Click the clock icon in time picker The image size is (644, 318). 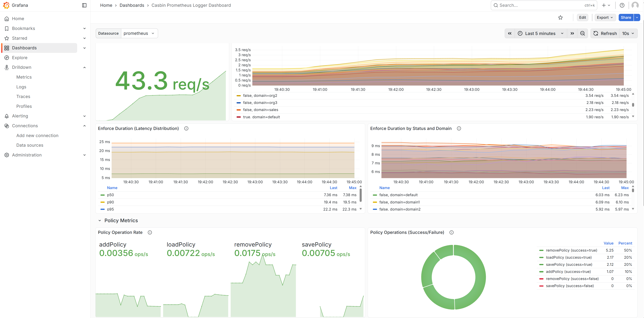[520, 33]
